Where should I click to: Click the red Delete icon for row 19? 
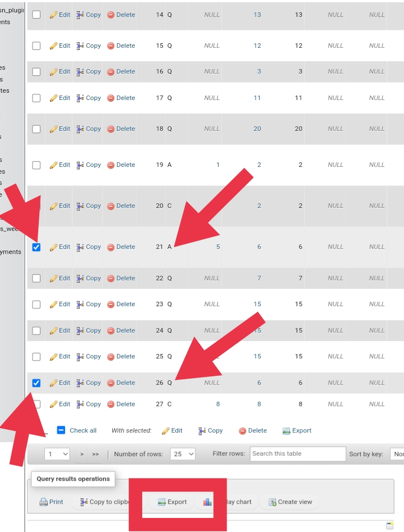click(x=111, y=165)
